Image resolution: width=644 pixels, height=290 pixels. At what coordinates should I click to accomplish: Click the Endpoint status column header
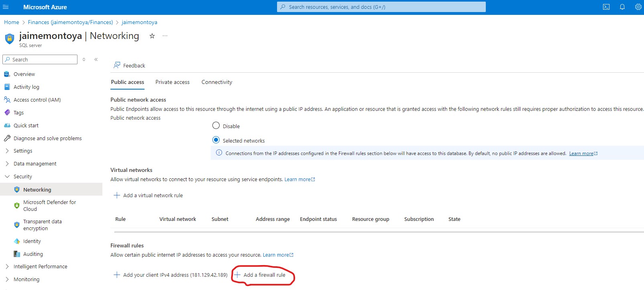(x=318, y=219)
